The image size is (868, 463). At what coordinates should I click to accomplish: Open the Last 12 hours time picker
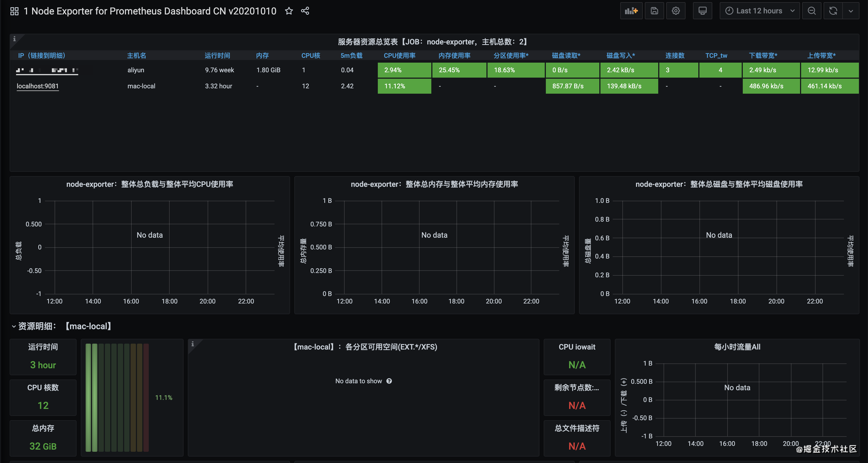tap(759, 11)
